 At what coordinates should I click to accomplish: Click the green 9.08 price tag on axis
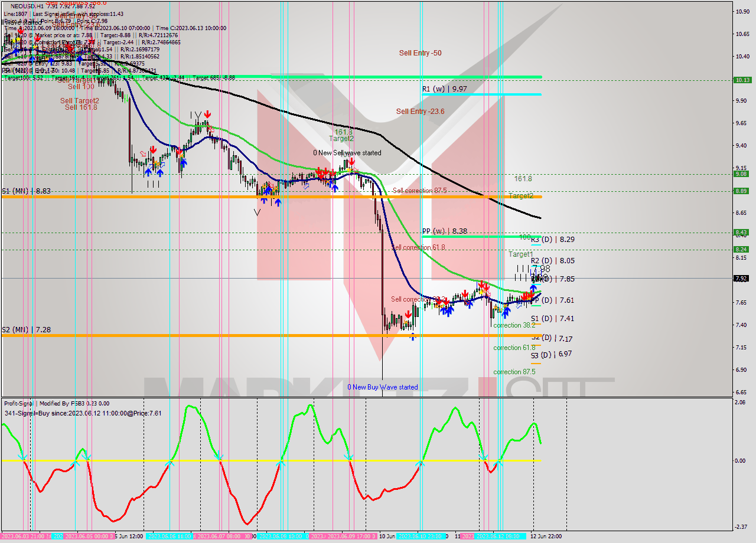(742, 174)
